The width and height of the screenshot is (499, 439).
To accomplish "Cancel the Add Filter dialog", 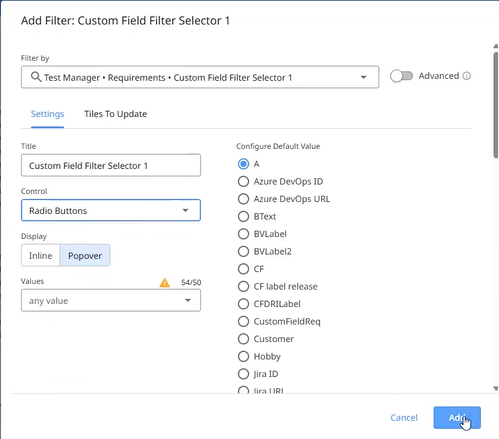I will [404, 417].
